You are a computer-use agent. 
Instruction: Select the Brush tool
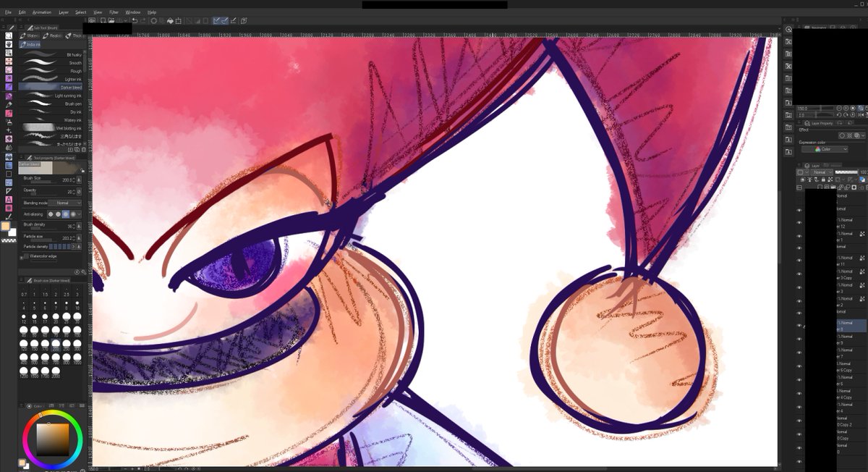9,112
